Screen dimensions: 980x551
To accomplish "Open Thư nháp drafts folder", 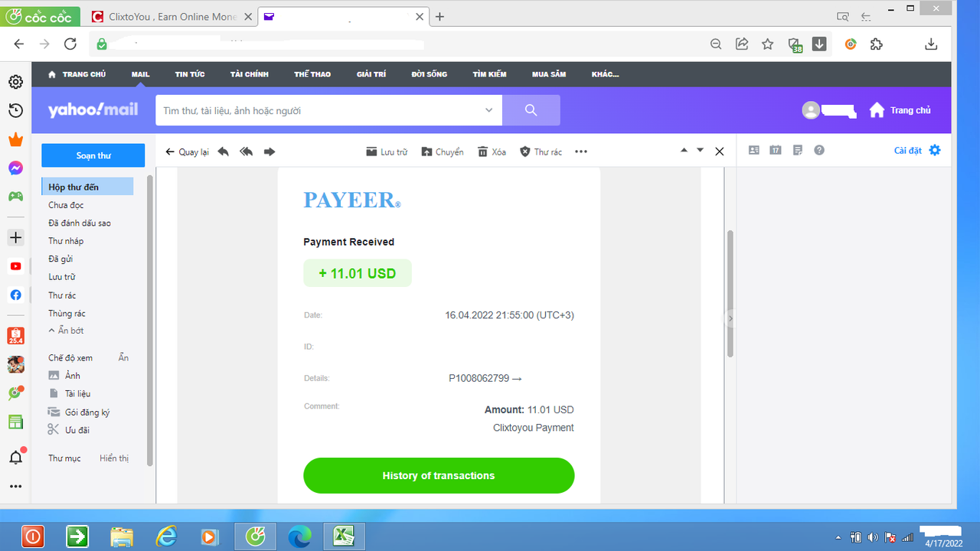I will (66, 241).
